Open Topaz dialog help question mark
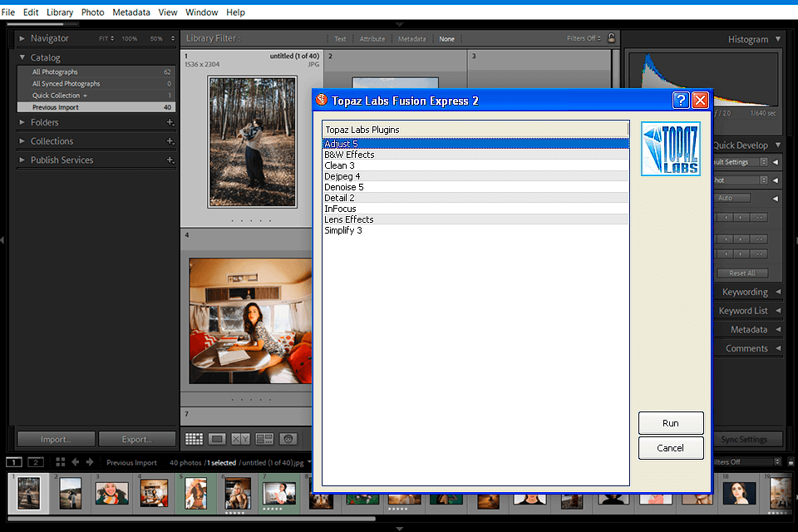The height and width of the screenshot is (532, 798). (x=681, y=101)
